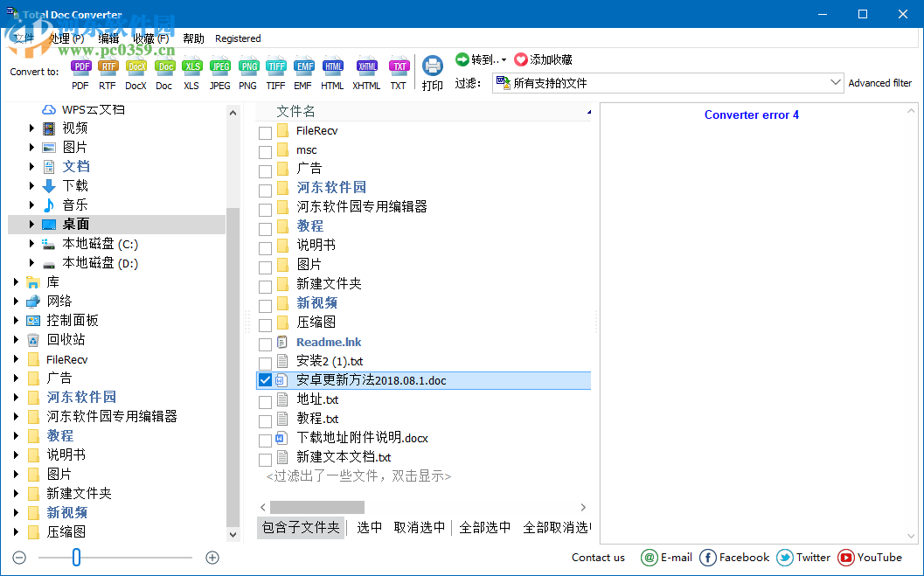Viewport: 924px width, 576px height.
Task: Uncheck 安卓更新方法2018.08.1.doc file
Action: click(x=265, y=380)
